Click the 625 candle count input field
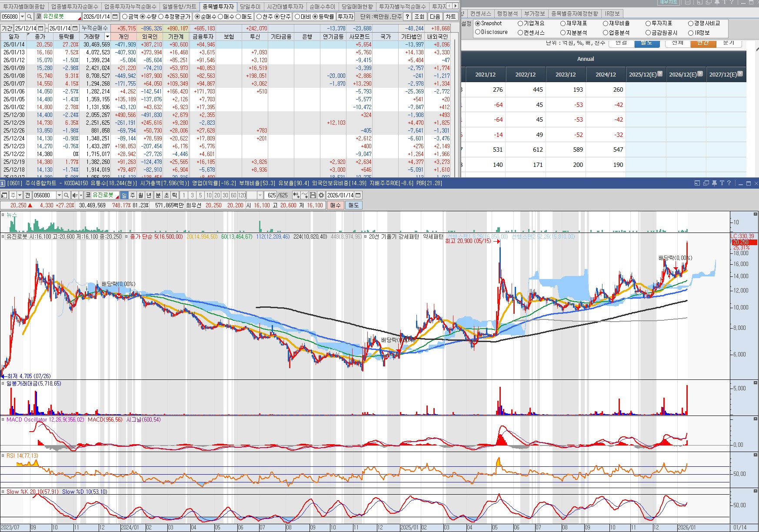This screenshot has height=532, width=759. (271, 195)
